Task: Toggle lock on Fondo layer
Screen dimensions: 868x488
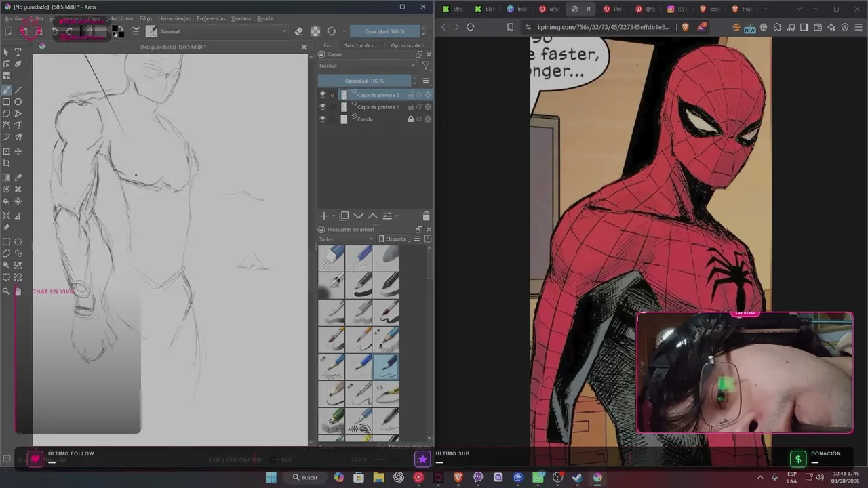Action: (x=410, y=119)
